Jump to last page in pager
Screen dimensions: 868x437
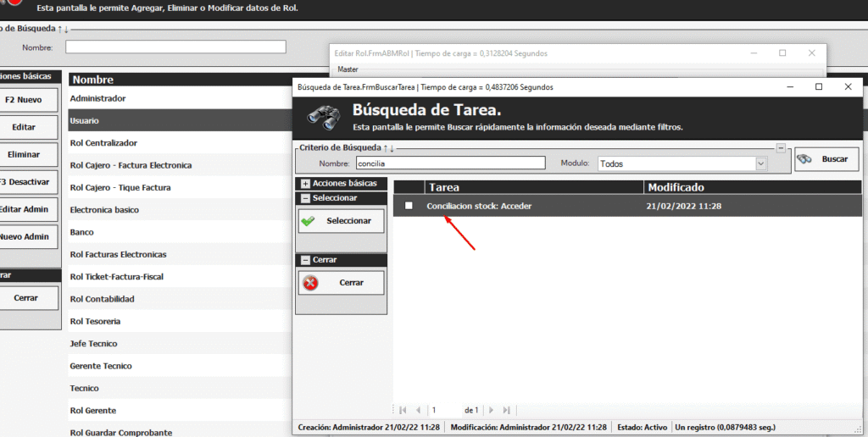coord(507,410)
